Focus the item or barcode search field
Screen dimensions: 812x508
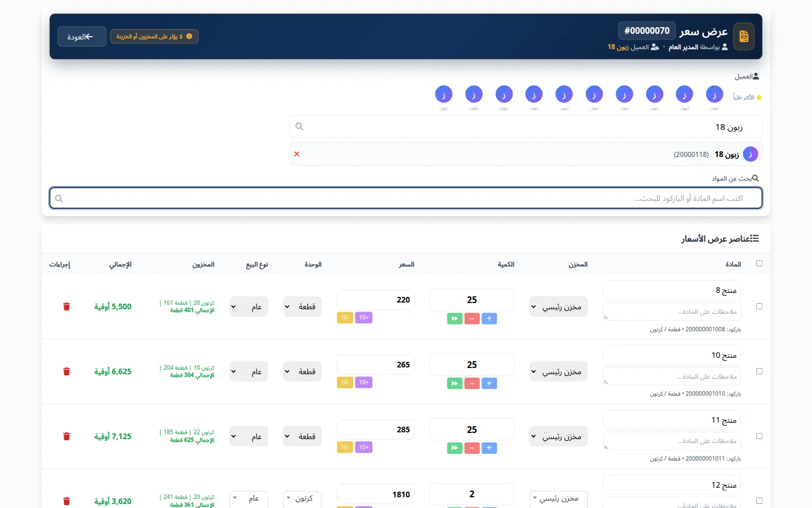point(406,198)
